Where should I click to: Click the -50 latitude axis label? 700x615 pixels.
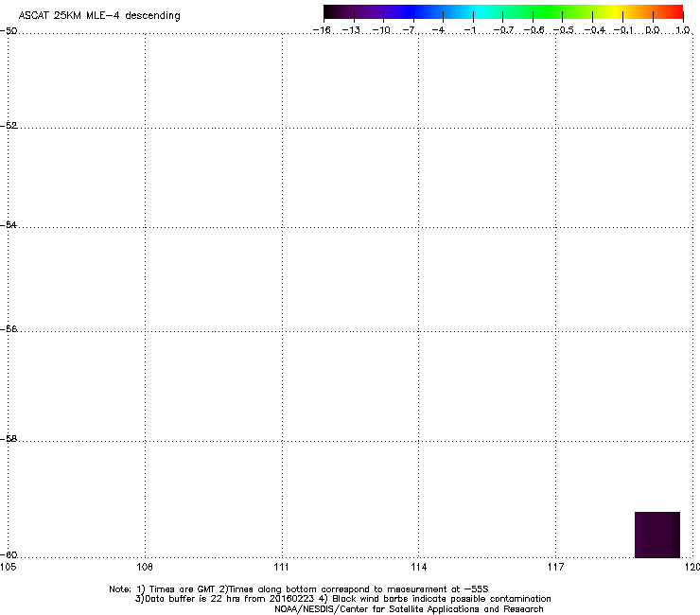(x=9, y=31)
